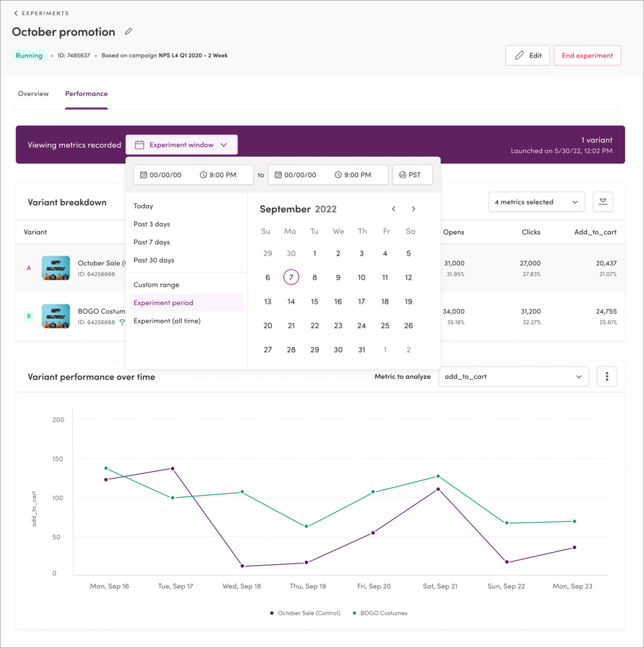Click the BOGO Costumes variant thumbnail
The image size is (644, 648).
click(55, 316)
